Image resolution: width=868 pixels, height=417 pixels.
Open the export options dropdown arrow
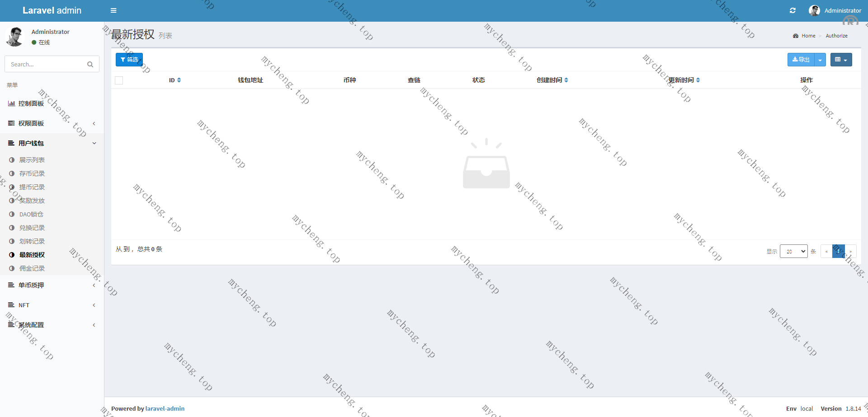pos(820,60)
